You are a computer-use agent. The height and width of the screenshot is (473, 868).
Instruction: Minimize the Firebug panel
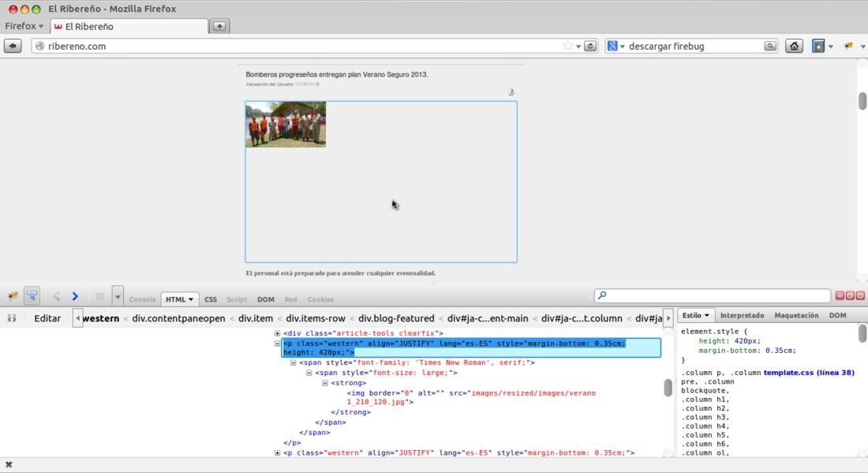[840, 296]
